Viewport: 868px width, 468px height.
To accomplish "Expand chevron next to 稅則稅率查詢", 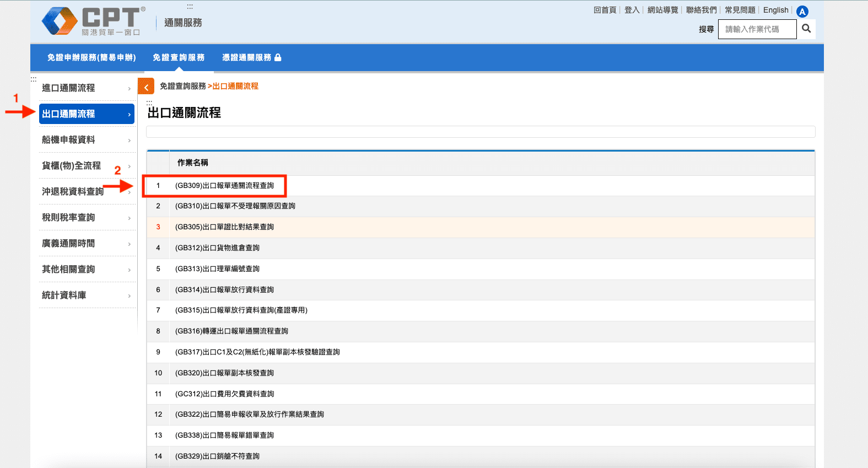I will click(130, 218).
